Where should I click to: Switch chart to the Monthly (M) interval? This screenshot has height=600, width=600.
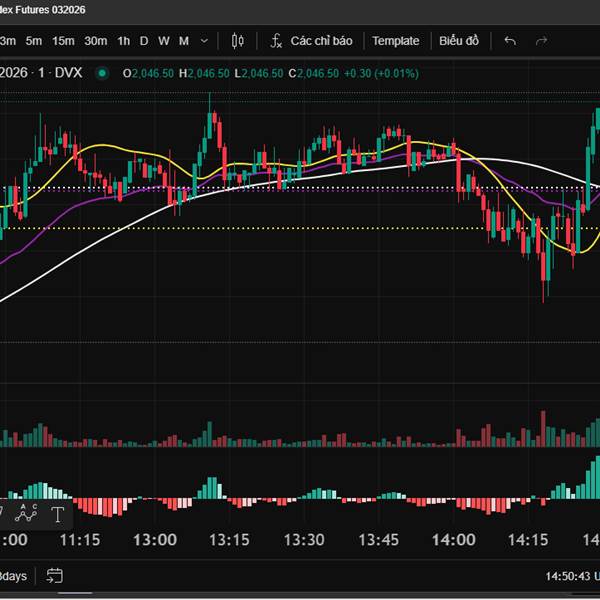184,41
